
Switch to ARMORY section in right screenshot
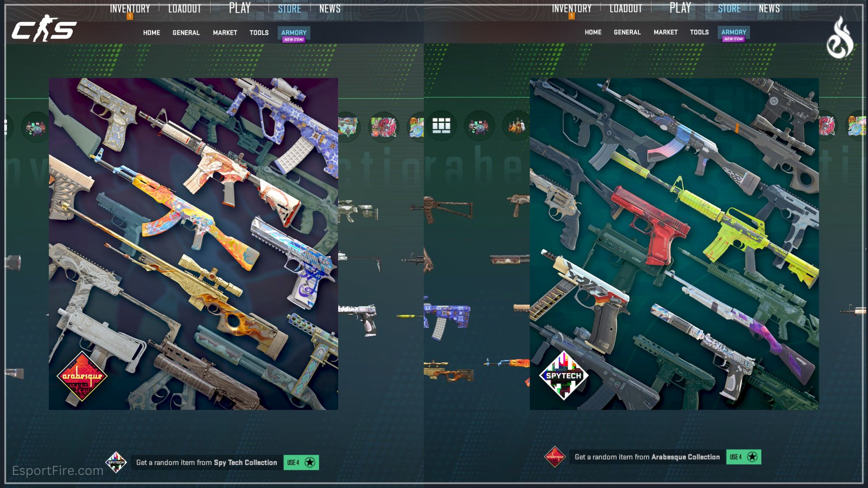[734, 32]
